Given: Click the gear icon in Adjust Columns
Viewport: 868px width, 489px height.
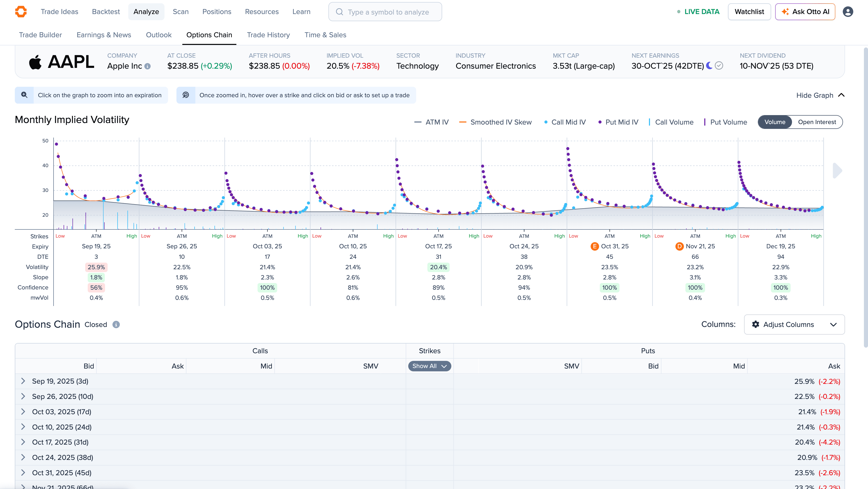Looking at the screenshot, I should tap(756, 324).
